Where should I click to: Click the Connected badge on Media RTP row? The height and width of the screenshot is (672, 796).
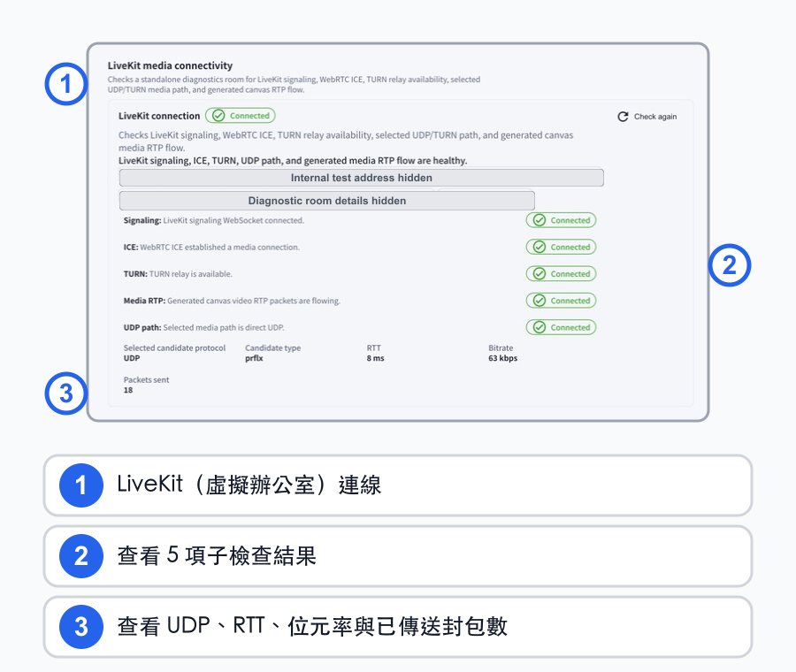561,301
